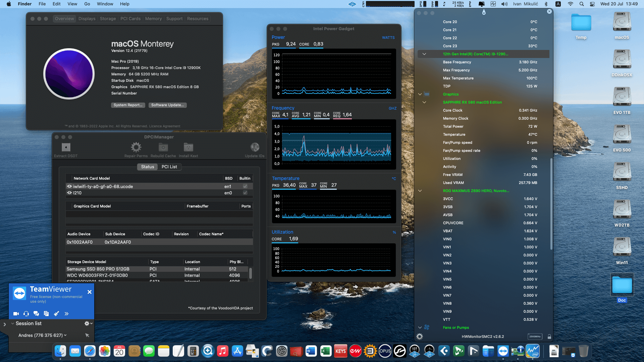Screen dimensions: 644x362
Task: Collapse the 12th Gen Intel Core i9 group
Action: [424, 54]
